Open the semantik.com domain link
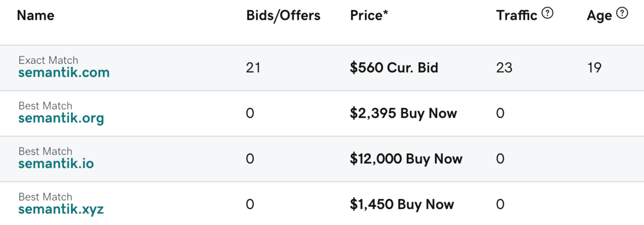Image resolution: width=644 pixels, height=225 pixels. [64, 72]
